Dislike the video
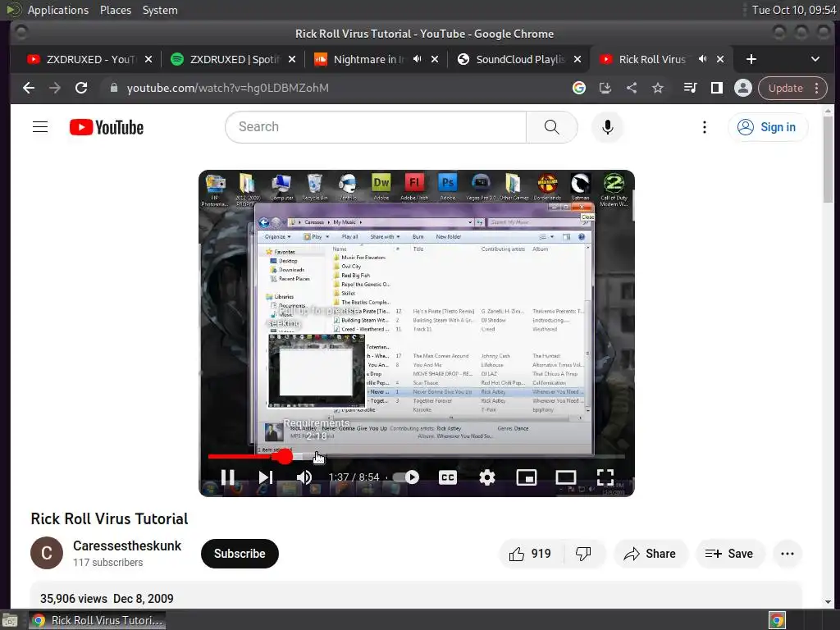The image size is (840, 630). click(x=583, y=554)
